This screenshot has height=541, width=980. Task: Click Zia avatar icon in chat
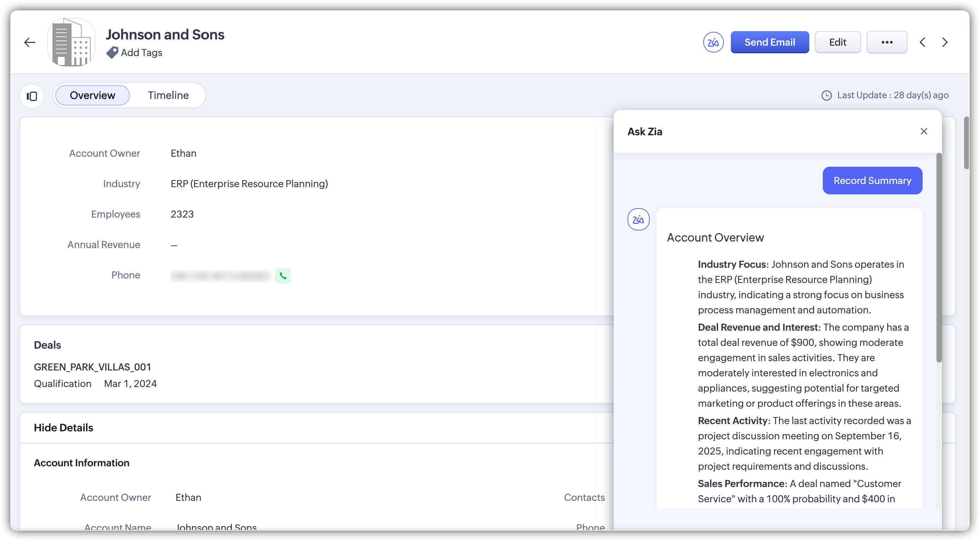pyautogui.click(x=638, y=219)
